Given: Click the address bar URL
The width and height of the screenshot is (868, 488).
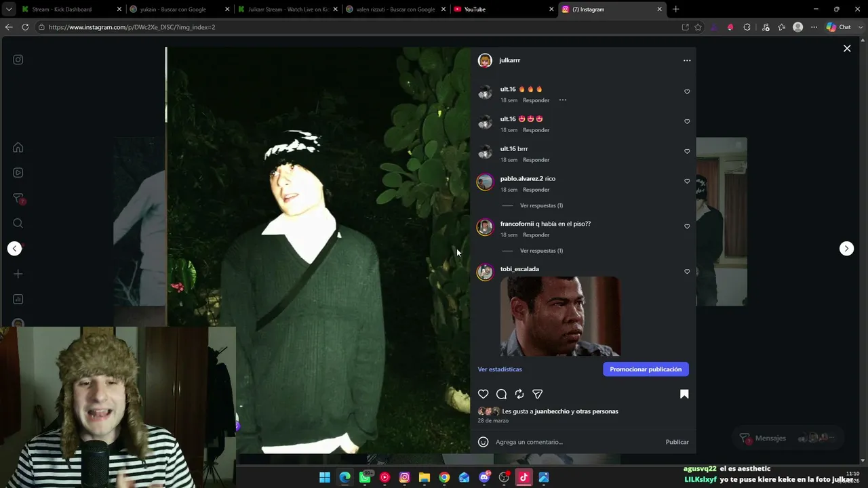Looking at the screenshot, I should pyautogui.click(x=132, y=27).
